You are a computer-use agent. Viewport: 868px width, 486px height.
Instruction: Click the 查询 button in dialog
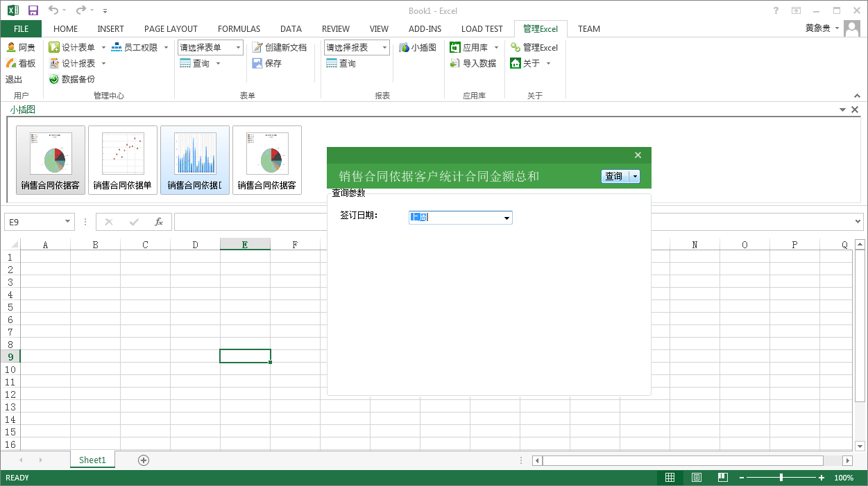coord(614,176)
